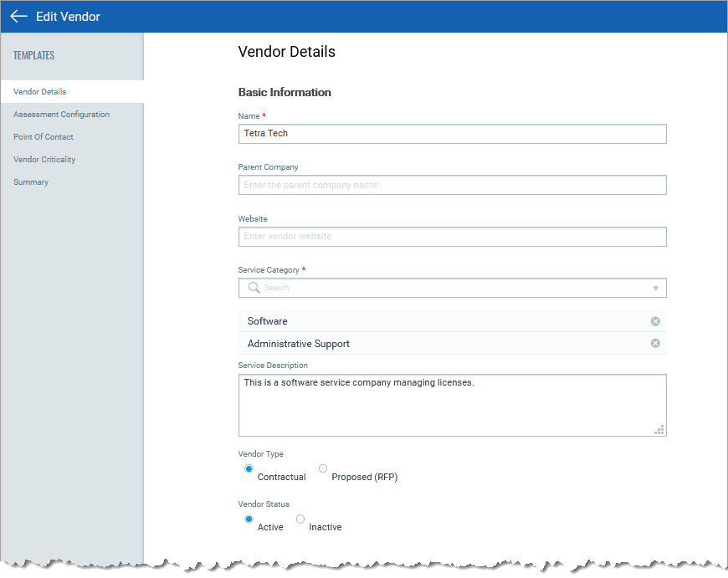Screen dimensions: 728x578
Task: Open the Vendor Details template section
Action: (x=40, y=92)
